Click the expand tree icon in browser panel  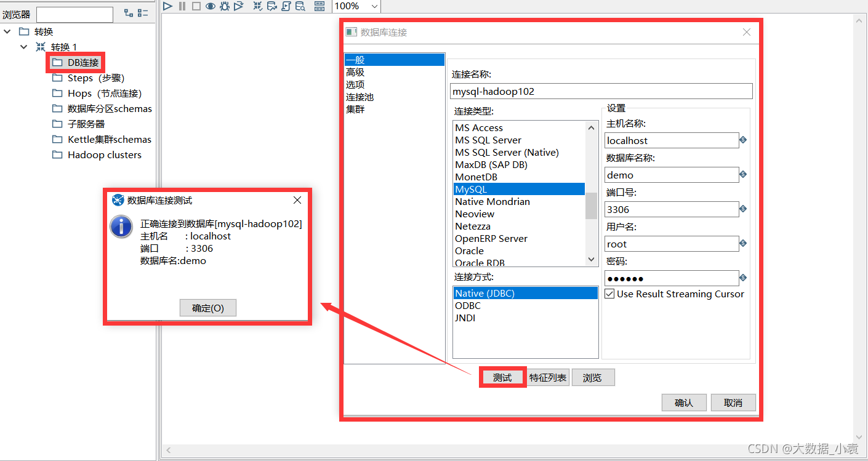pos(129,13)
